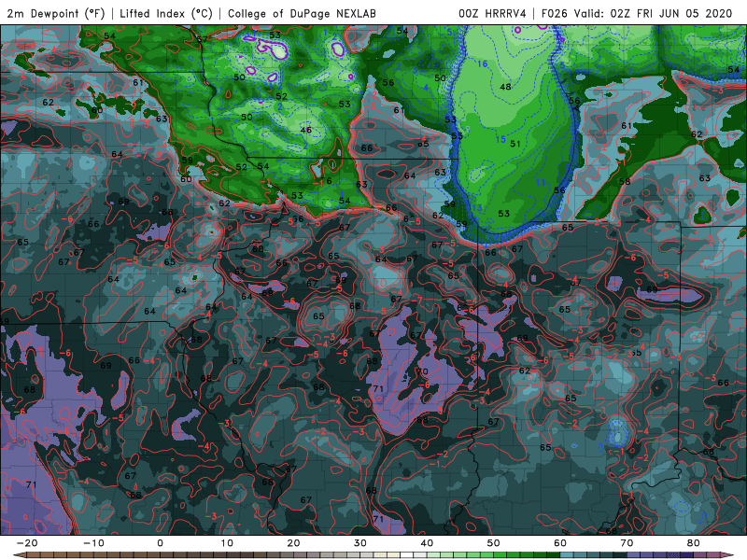Click the "College of DuPage NEXLAB" label

point(302,13)
